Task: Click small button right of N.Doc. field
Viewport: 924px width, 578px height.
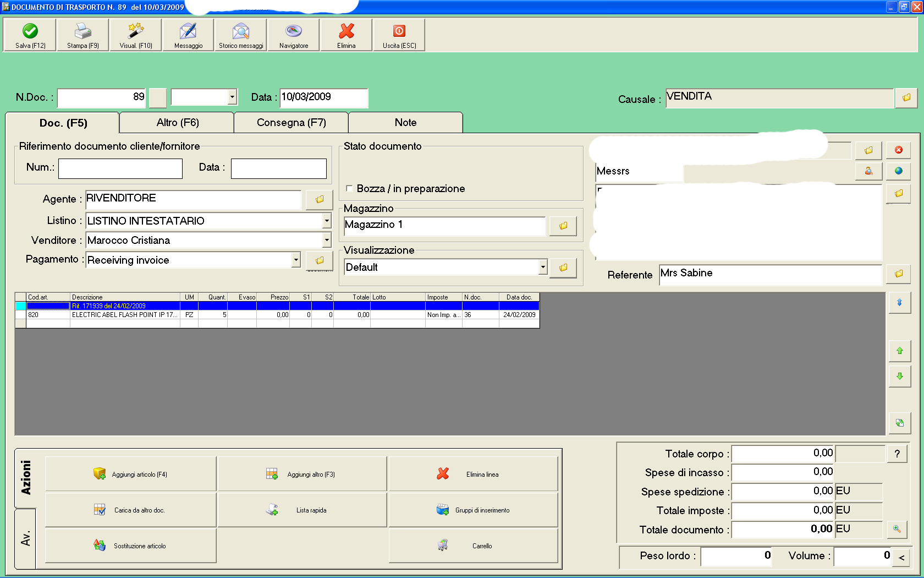Action: point(158,98)
